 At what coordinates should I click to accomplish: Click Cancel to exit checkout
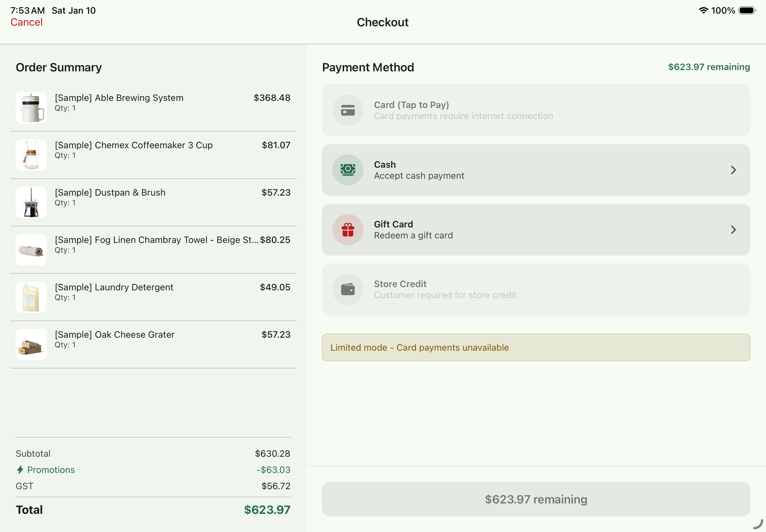click(26, 22)
